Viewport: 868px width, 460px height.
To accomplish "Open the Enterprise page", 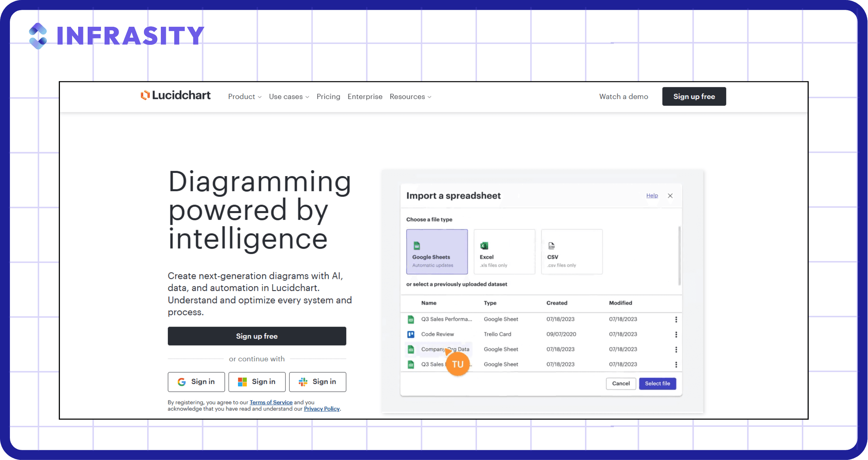I will point(365,97).
